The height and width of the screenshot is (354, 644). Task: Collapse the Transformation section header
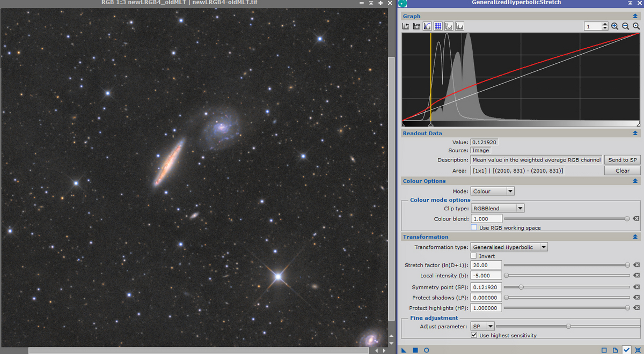[x=635, y=237]
